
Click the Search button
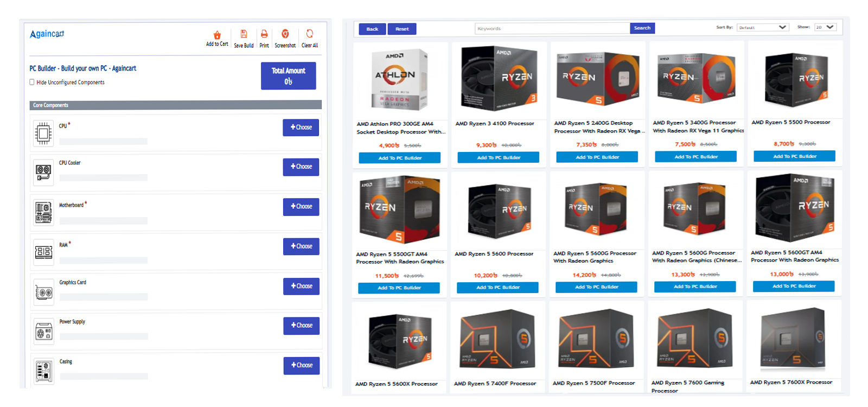642,28
